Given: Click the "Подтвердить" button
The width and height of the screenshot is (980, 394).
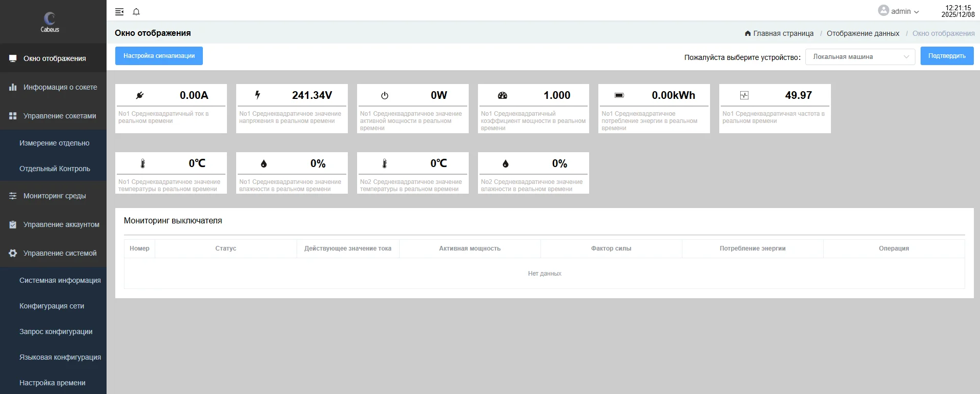Looking at the screenshot, I should coord(947,56).
